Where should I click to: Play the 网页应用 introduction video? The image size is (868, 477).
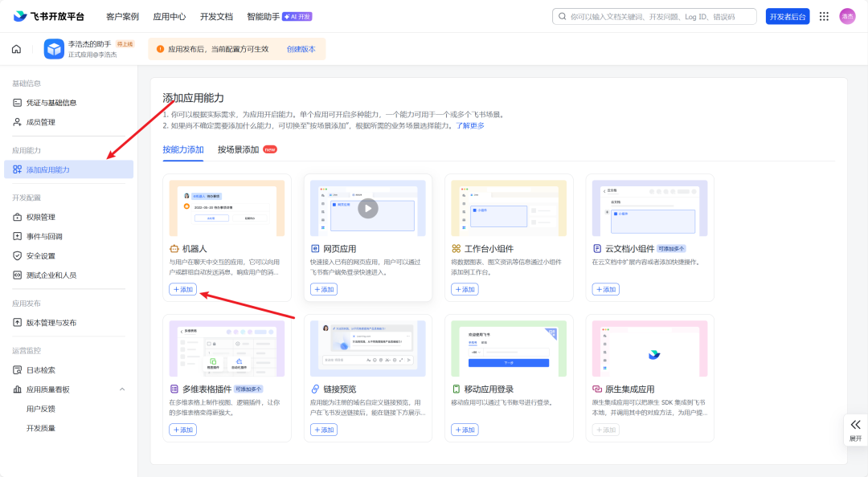click(x=368, y=207)
